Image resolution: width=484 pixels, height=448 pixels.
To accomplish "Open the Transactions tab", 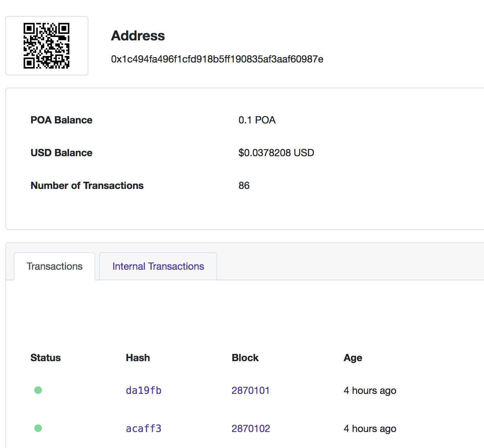I will pos(54,266).
